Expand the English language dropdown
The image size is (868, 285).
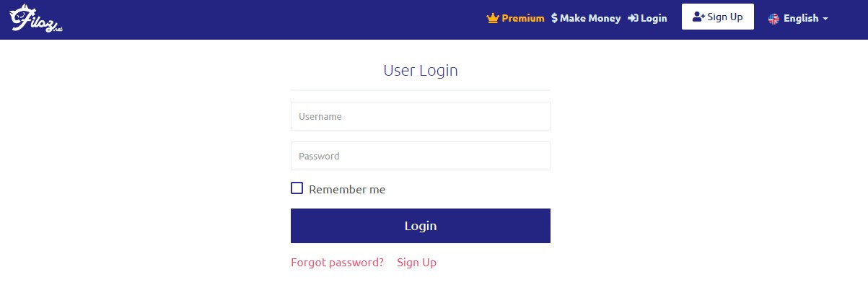[798, 19]
